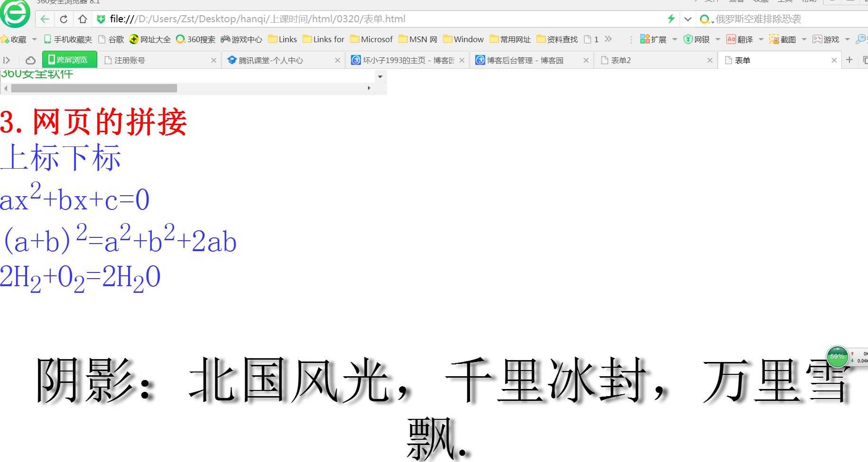Click the browser back arrow button

click(45, 19)
